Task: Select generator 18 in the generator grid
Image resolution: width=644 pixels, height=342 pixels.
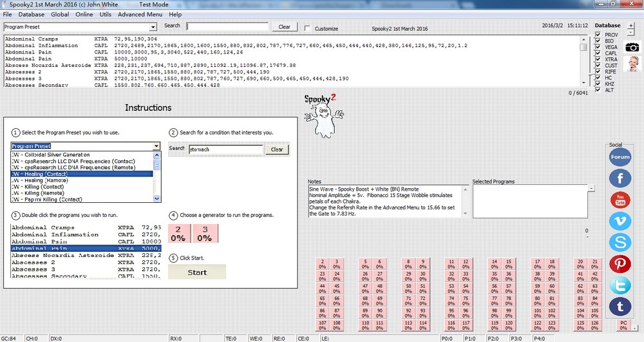Action: coord(552,264)
